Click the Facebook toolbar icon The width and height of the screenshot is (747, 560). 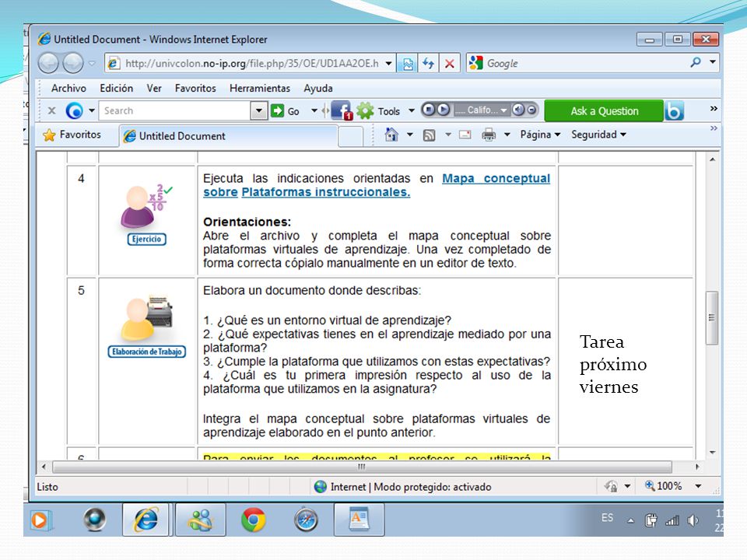[x=341, y=110]
